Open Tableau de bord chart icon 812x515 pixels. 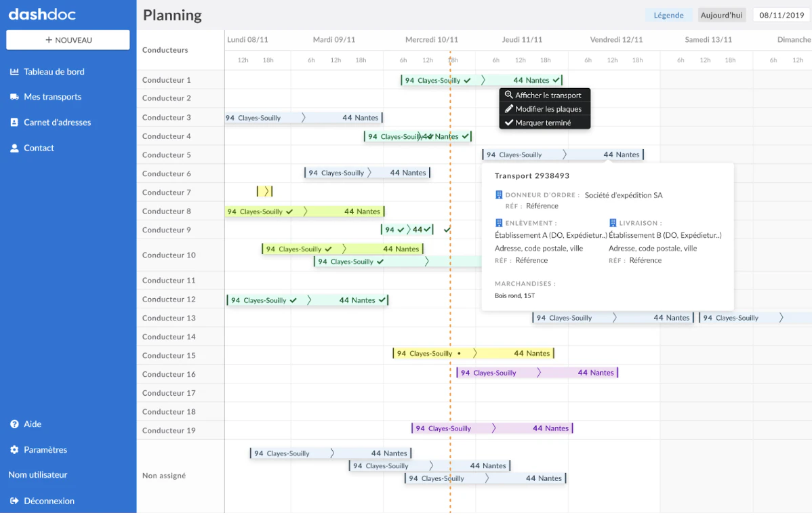14,71
